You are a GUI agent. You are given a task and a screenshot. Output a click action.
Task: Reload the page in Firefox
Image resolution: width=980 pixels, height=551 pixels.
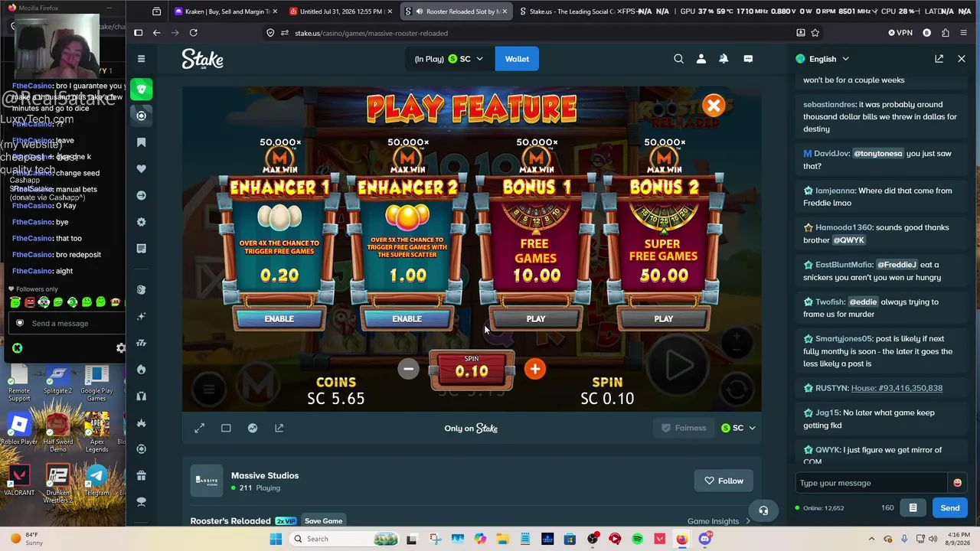[193, 33]
